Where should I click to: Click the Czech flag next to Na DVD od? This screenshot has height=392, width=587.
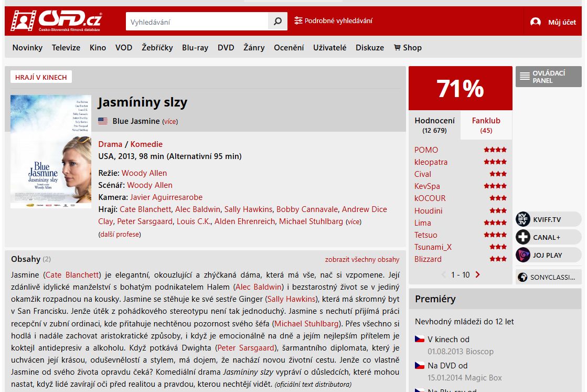pos(420,365)
